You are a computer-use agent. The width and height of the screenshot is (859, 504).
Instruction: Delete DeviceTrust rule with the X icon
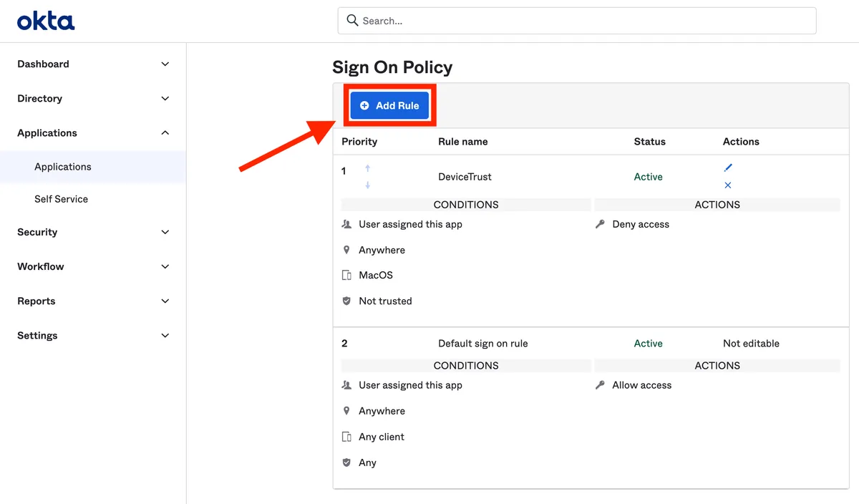pyautogui.click(x=728, y=185)
